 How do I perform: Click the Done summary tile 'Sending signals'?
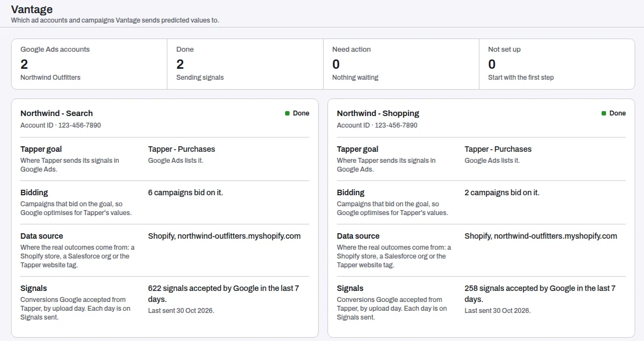245,64
